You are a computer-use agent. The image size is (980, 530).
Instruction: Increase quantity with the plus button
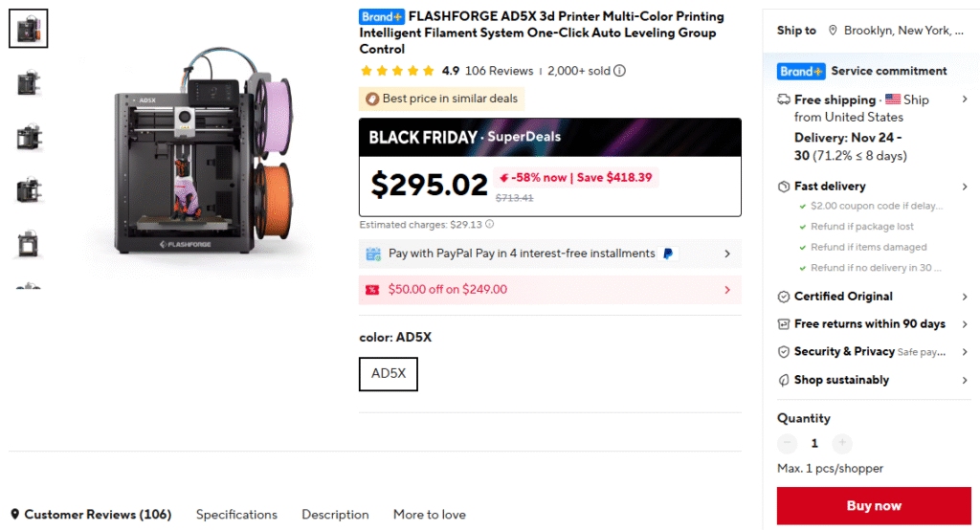[842, 443]
